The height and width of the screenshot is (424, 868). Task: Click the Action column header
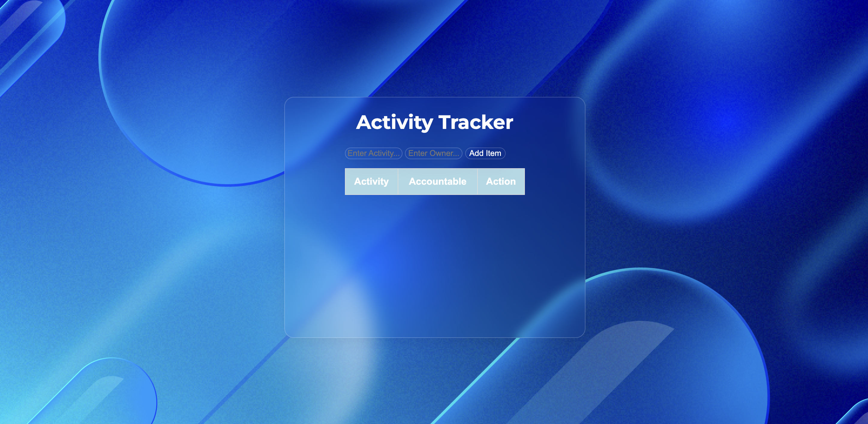click(x=501, y=181)
